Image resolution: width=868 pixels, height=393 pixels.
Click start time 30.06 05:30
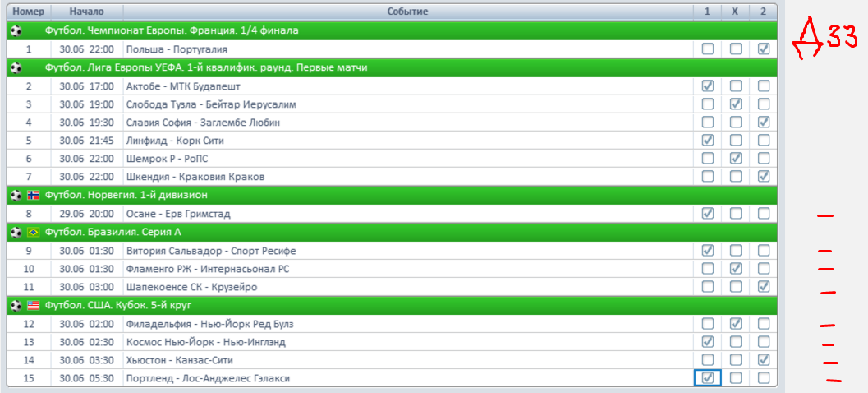[86, 378]
